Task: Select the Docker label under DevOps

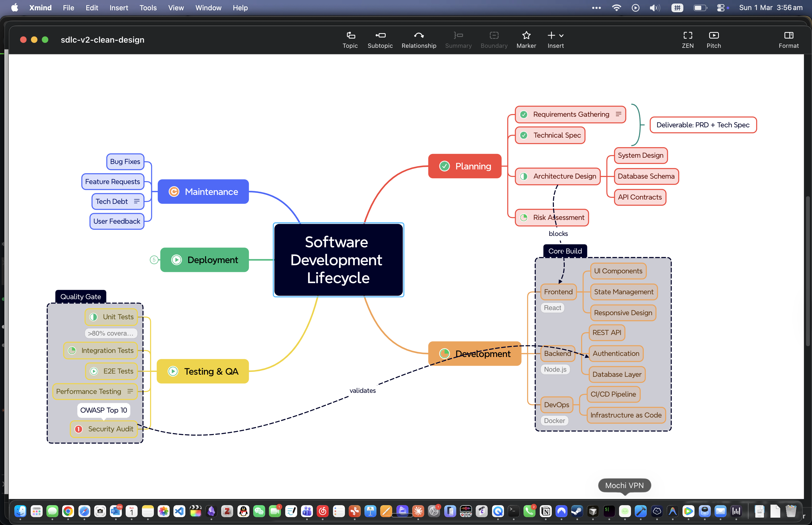Action: pos(554,421)
